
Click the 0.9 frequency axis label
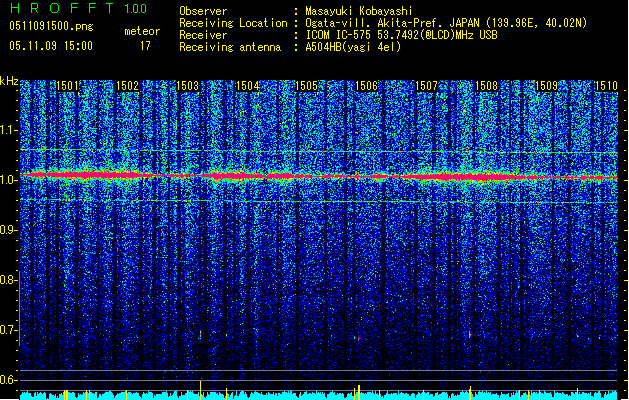tap(9, 230)
